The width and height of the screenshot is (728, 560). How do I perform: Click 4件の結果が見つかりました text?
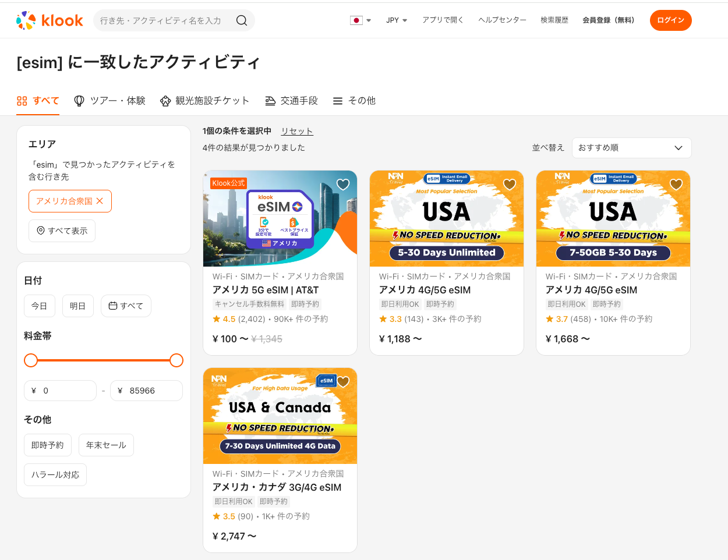pyautogui.click(x=254, y=148)
